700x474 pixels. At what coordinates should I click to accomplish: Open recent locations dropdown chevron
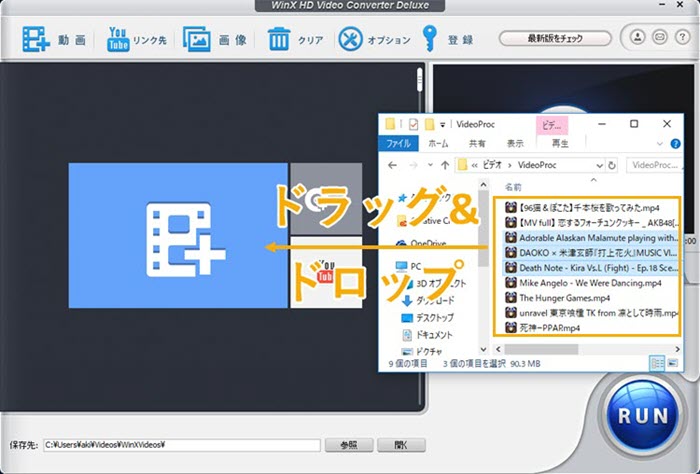[430, 165]
